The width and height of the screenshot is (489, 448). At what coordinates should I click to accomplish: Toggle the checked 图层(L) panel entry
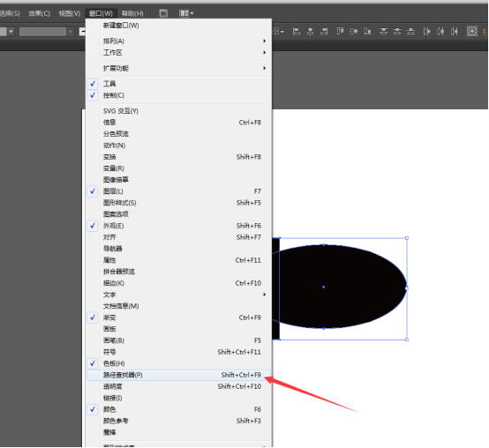[179, 191]
